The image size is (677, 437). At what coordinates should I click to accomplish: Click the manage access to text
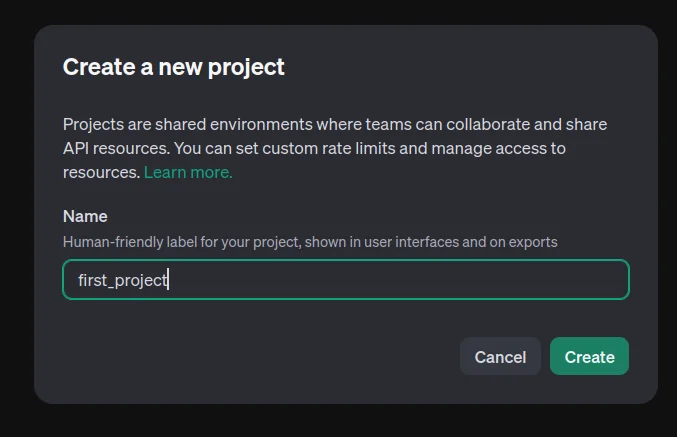(499, 149)
